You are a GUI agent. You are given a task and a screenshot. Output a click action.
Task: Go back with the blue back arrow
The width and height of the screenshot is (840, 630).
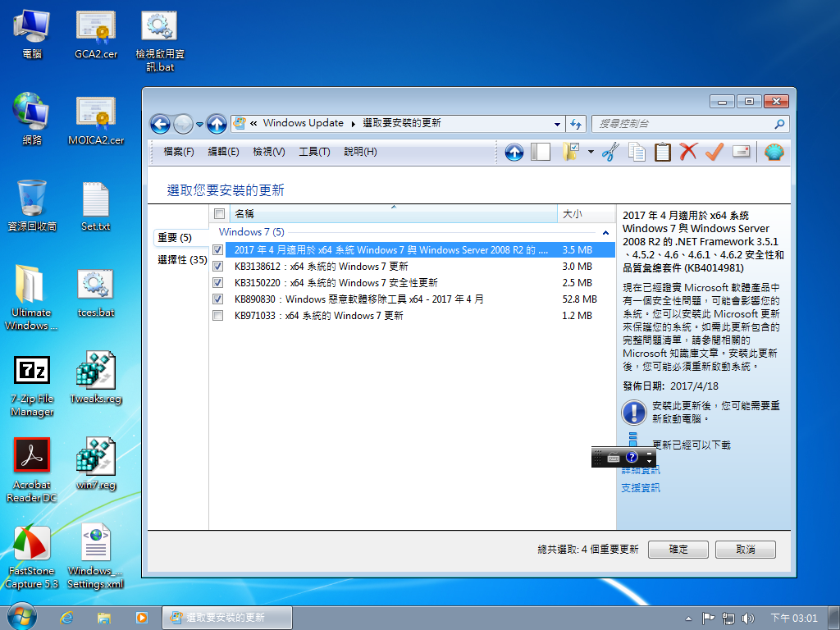click(x=160, y=125)
